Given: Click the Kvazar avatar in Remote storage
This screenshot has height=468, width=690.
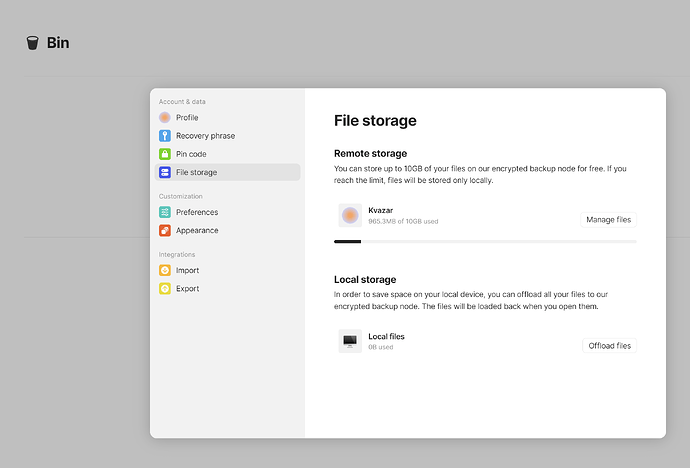Looking at the screenshot, I should pos(350,215).
